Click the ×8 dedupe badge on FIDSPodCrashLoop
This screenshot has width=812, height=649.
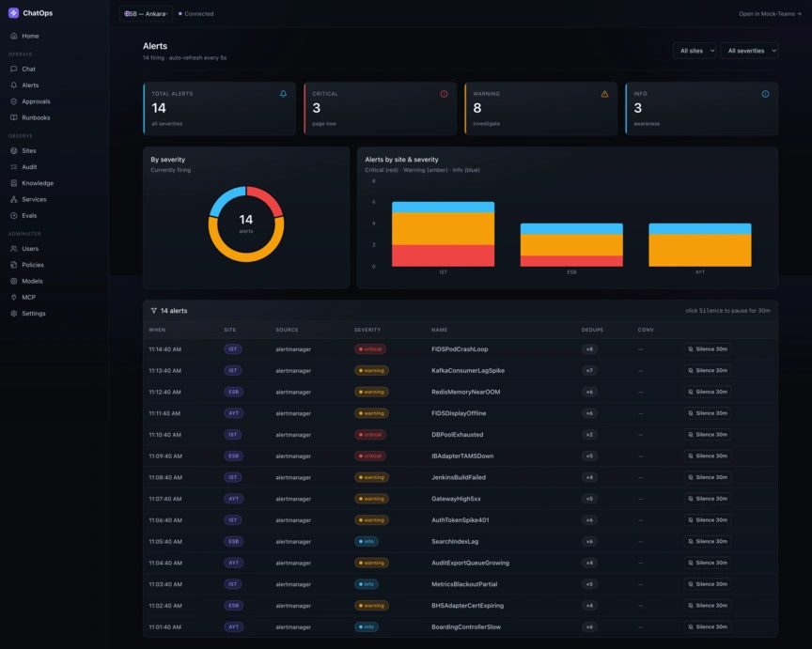coord(589,348)
